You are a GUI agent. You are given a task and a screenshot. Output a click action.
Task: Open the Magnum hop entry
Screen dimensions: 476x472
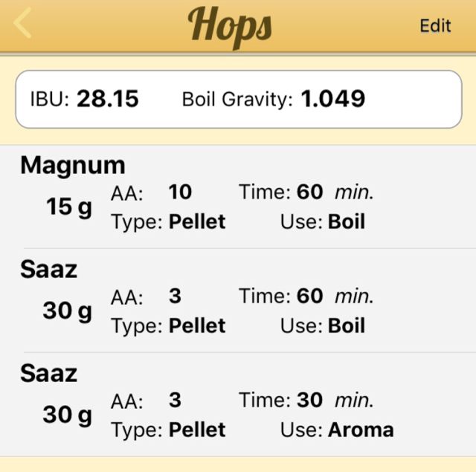(238, 196)
